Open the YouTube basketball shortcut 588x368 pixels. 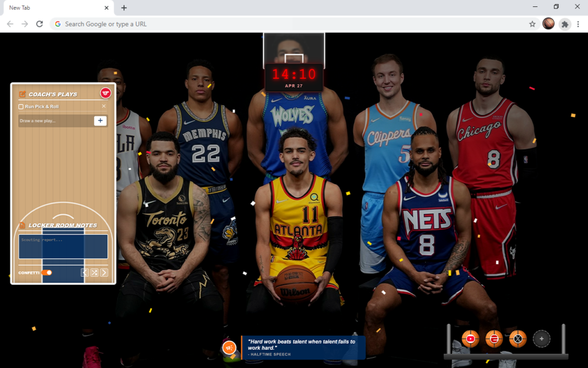[x=470, y=339]
